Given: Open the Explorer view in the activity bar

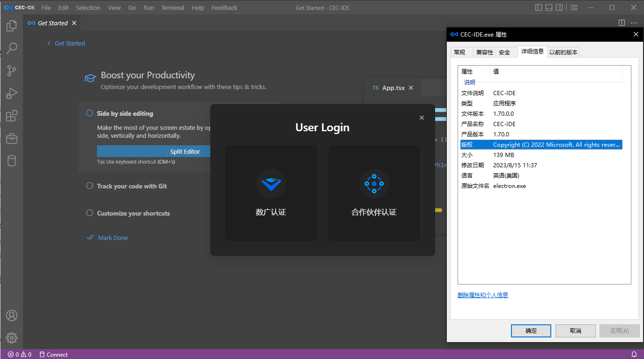Looking at the screenshot, I should (12, 25).
